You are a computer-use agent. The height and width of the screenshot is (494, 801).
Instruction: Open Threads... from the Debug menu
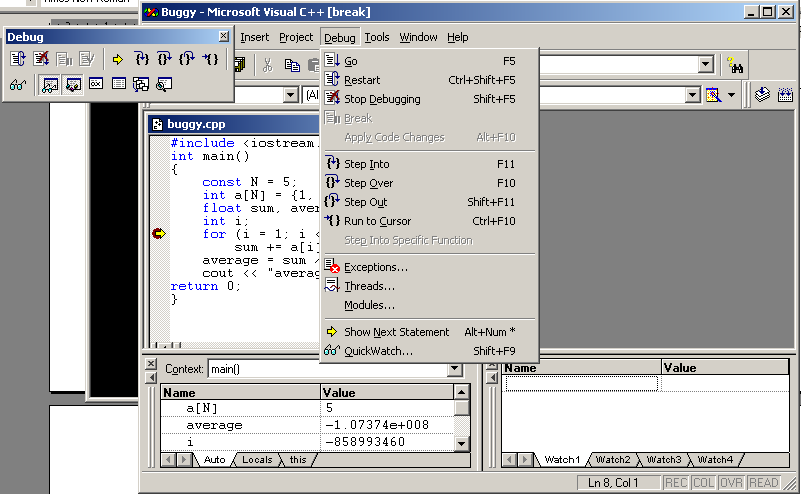click(x=429, y=286)
